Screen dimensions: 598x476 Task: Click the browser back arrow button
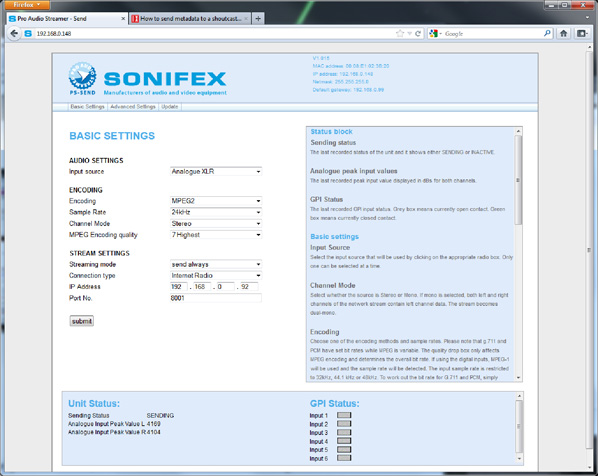pyautogui.click(x=14, y=34)
